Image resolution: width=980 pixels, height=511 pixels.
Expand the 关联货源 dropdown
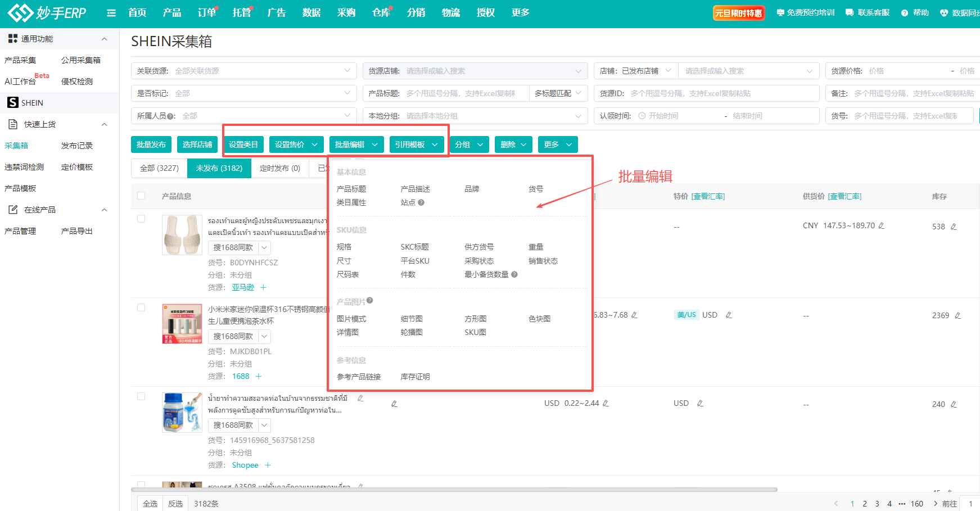347,71
